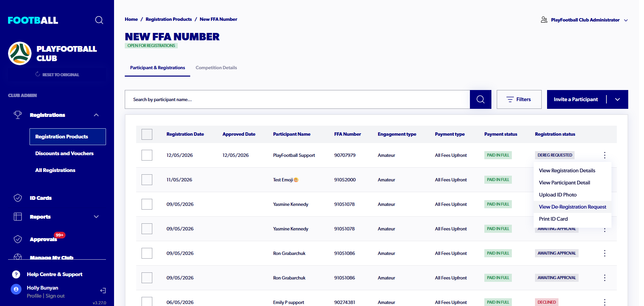The width and height of the screenshot is (644, 306).
Task: Tick the select-all checkbox in the table header
Action: tap(147, 134)
